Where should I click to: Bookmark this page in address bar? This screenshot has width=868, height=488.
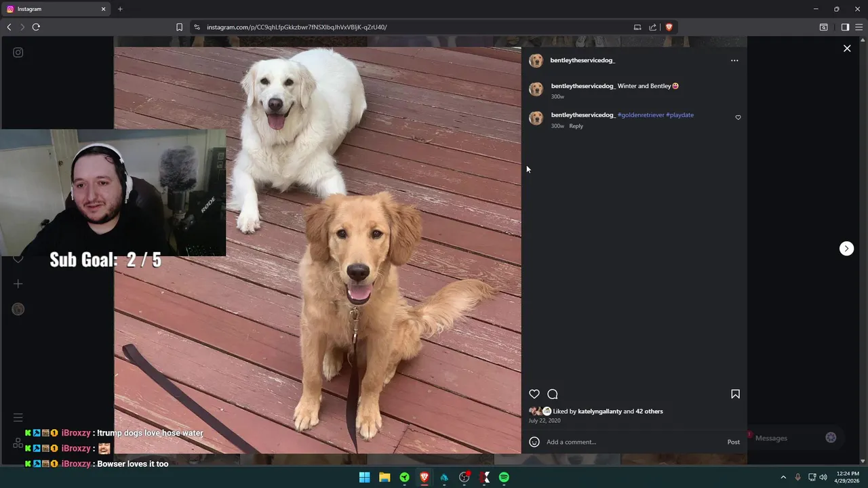pyautogui.click(x=179, y=27)
